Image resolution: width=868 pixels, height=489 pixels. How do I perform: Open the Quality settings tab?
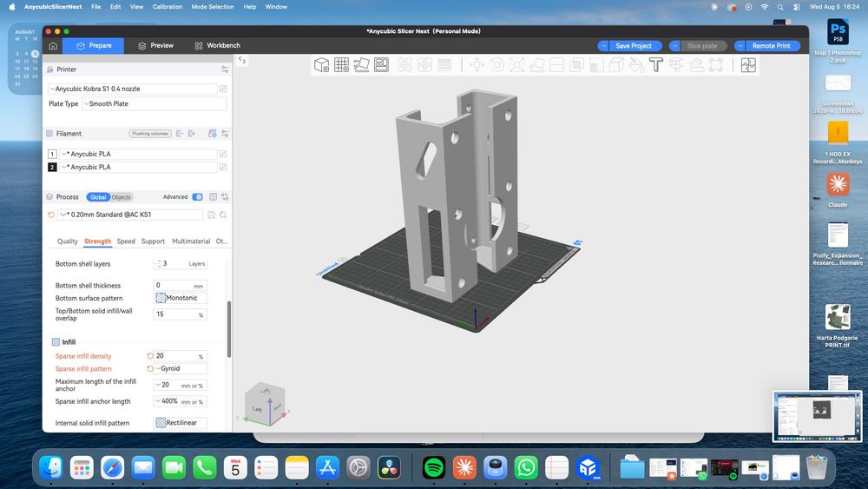click(x=68, y=241)
